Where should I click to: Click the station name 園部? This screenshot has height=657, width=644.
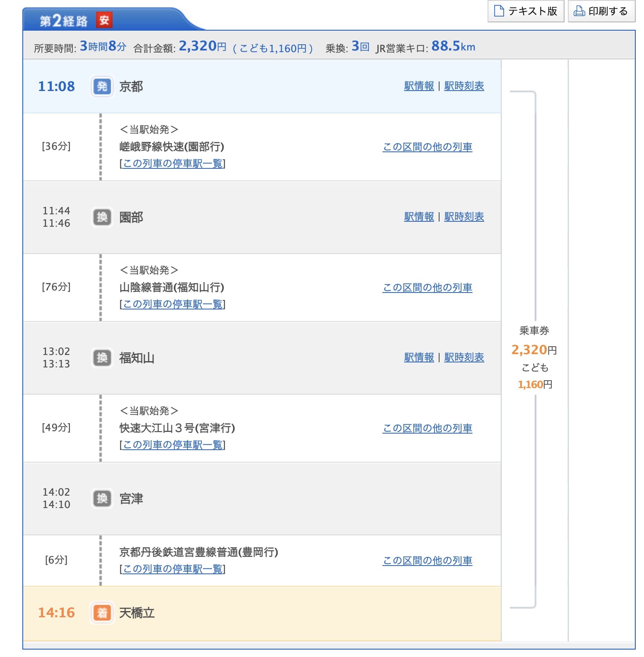coord(131,217)
